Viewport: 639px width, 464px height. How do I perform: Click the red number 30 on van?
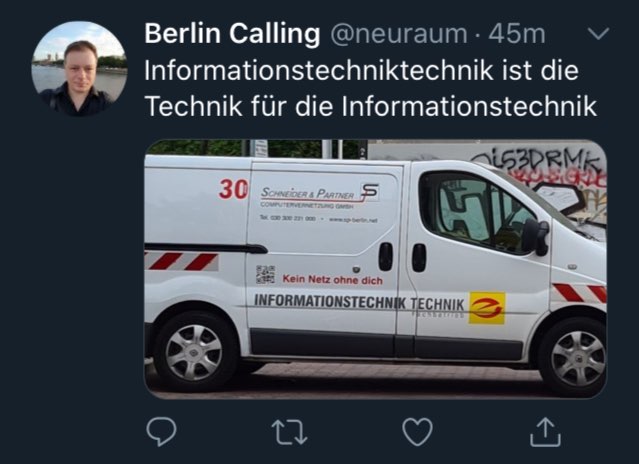pos(234,189)
